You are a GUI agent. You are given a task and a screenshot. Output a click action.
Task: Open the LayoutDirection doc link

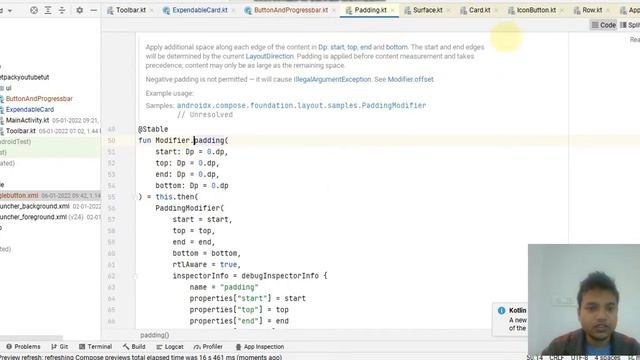tap(269, 56)
